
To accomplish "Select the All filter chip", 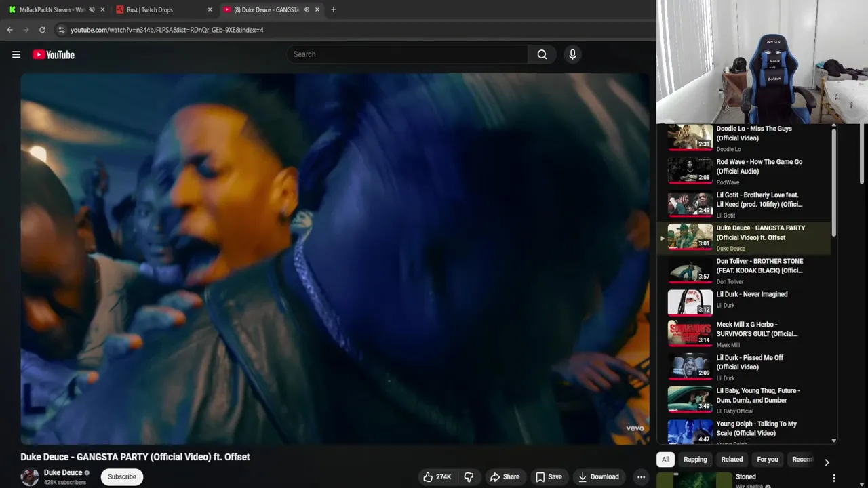I will [665, 460].
